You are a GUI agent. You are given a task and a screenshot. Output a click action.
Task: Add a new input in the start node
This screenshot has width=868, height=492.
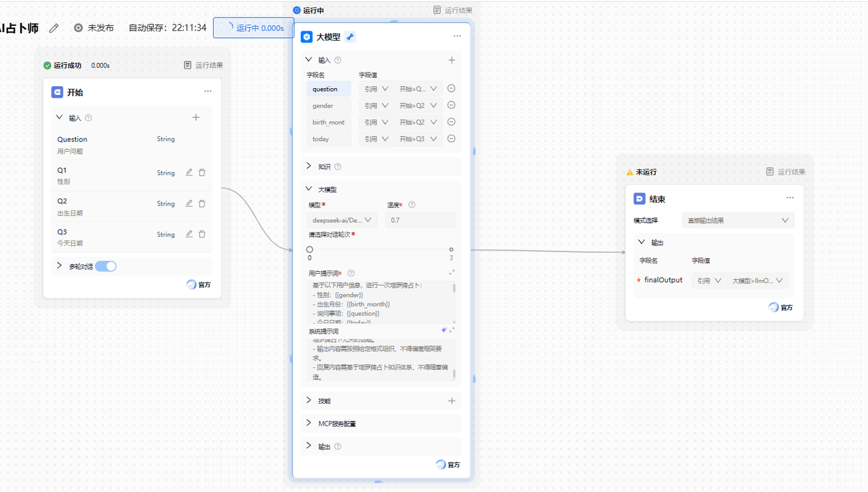pyautogui.click(x=196, y=117)
